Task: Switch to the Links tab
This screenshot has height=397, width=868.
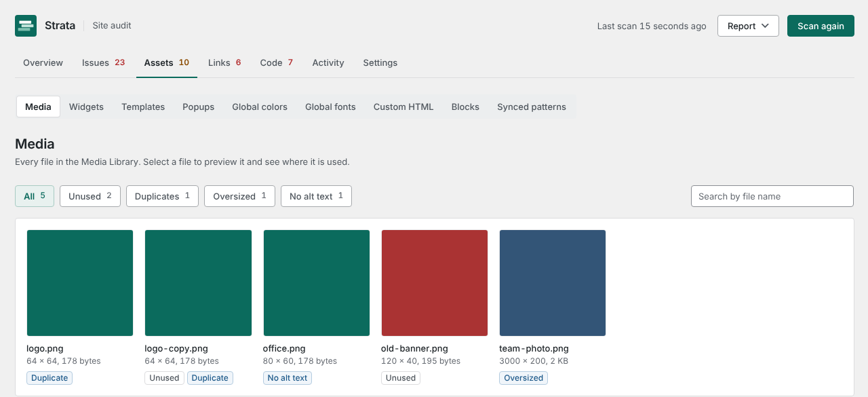Action: pyautogui.click(x=224, y=62)
